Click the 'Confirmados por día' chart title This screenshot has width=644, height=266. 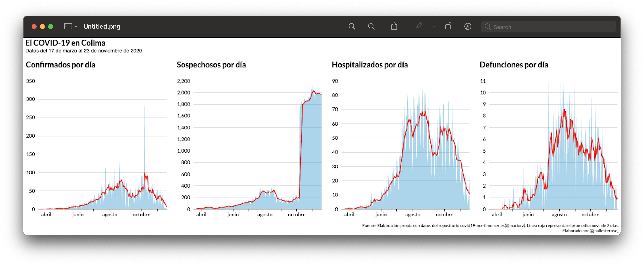tap(61, 65)
